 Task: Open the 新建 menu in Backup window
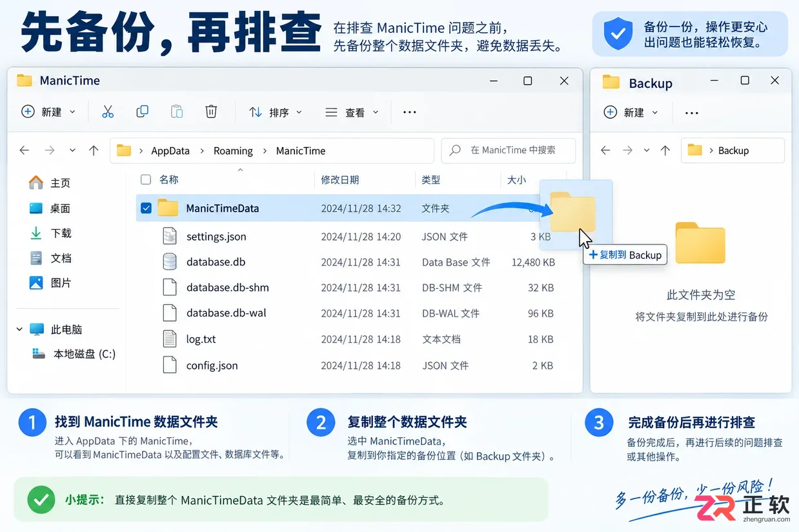point(631,112)
